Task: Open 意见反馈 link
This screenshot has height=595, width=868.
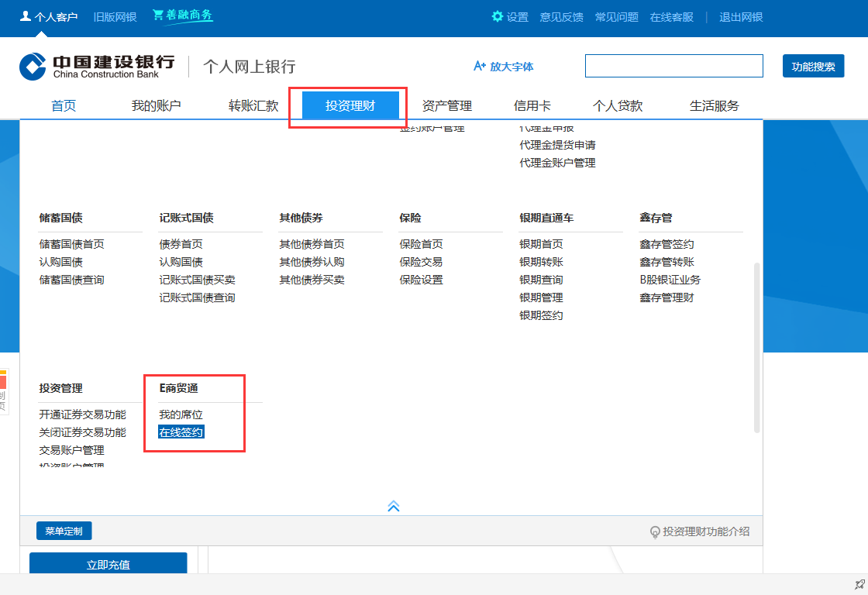Action: 561,17
